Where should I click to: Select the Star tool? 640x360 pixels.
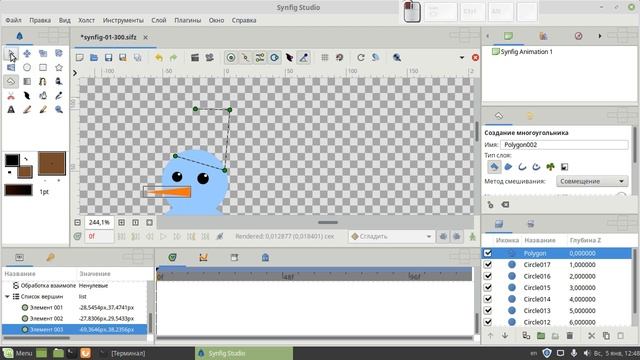pos(59,67)
